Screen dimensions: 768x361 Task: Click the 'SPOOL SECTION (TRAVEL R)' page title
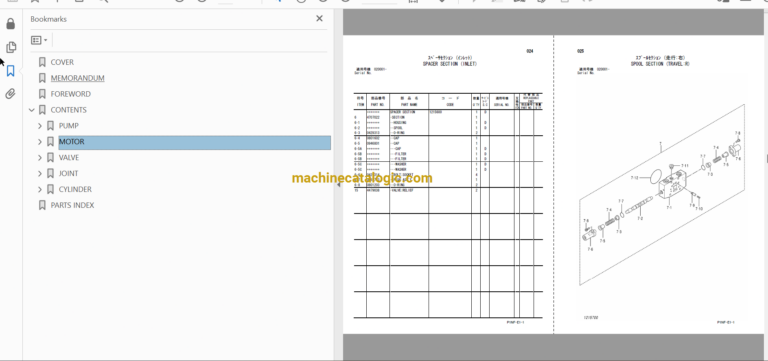coord(660,64)
